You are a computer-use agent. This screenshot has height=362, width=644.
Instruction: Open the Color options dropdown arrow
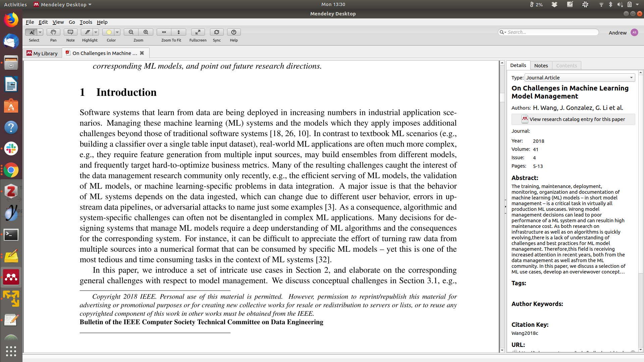pos(117,32)
